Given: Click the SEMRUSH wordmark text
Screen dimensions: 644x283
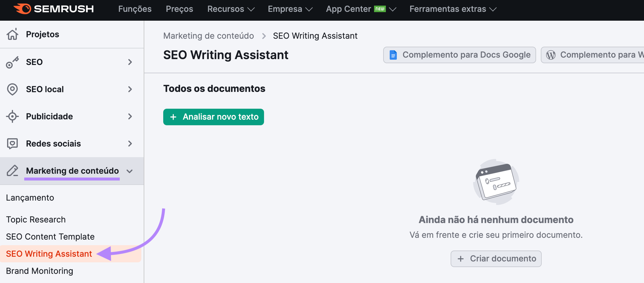Looking at the screenshot, I should (64, 9).
